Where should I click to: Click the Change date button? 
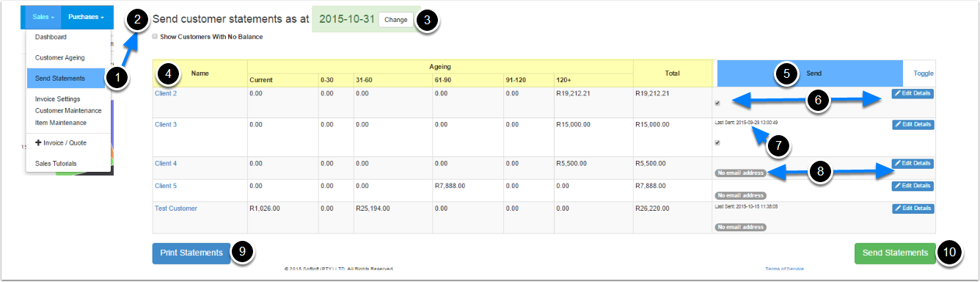coord(395,20)
